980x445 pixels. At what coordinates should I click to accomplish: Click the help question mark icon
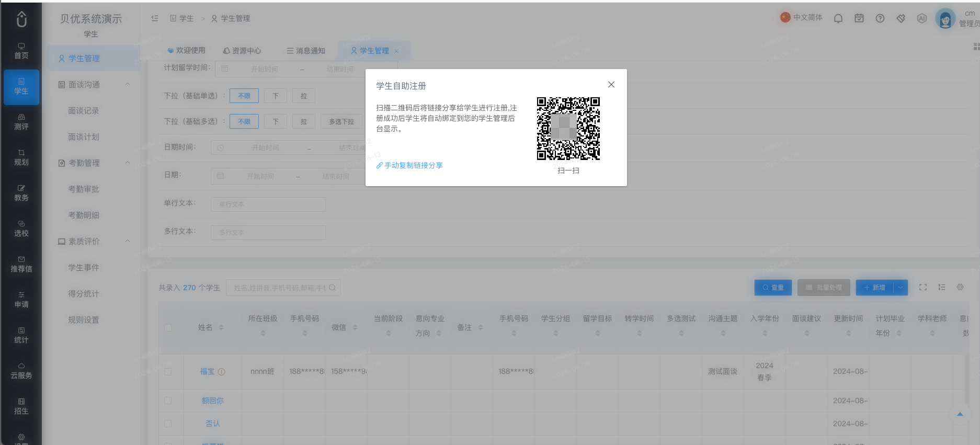pyautogui.click(x=880, y=18)
